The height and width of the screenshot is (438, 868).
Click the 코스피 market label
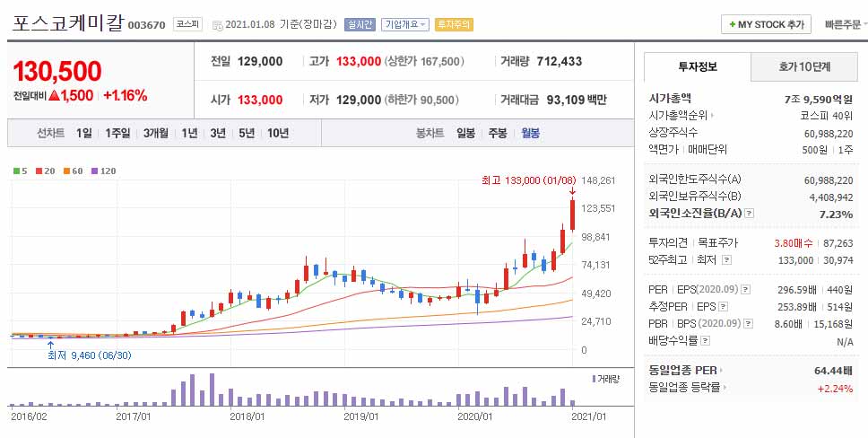[187, 24]
